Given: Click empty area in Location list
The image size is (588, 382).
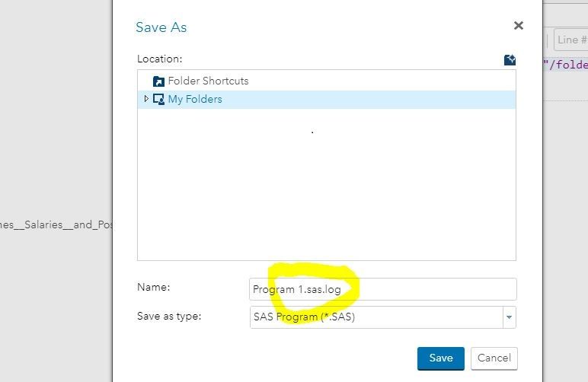Looking at the screenshot, I should 326,190.
